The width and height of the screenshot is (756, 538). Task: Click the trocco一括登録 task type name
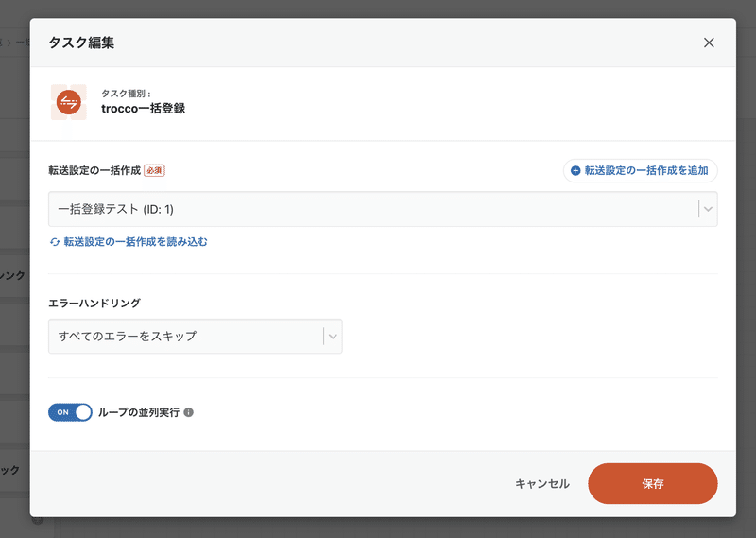coord(144,109)
